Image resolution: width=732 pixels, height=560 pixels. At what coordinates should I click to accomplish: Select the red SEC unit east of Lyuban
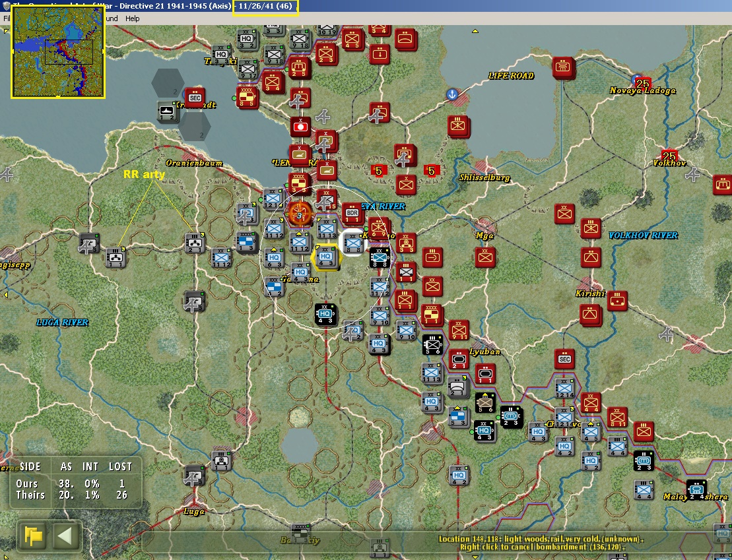pos(564,359)
